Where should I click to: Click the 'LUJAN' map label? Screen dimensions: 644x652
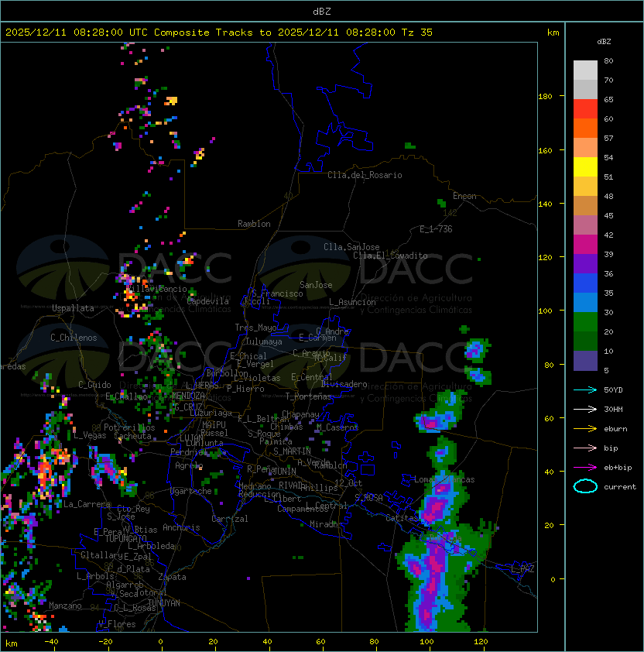tap(191, 438)
